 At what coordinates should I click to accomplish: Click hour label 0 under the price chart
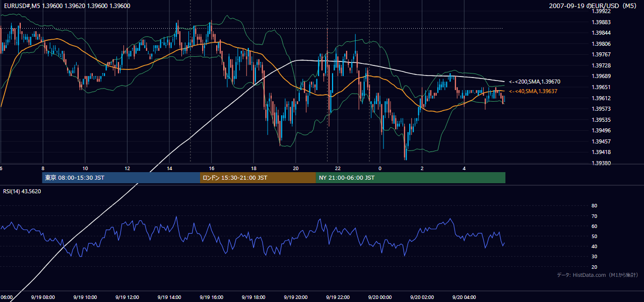click(380, 168)
